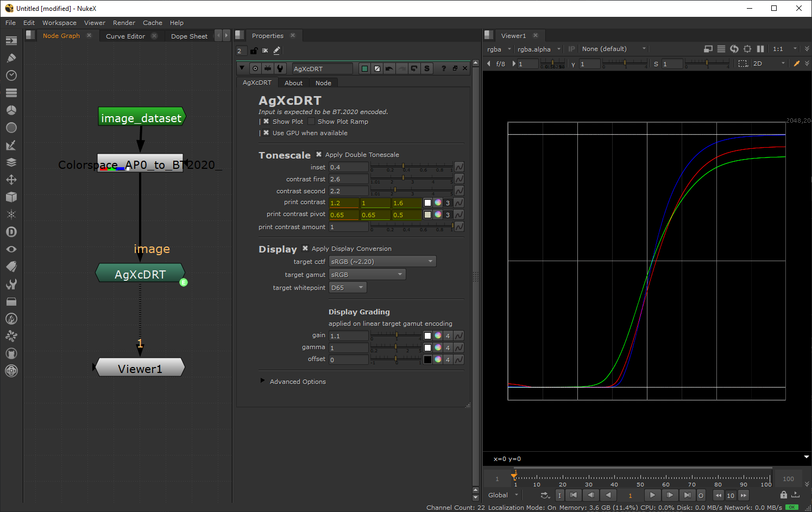Open rgba.alpha channel dropdown
Viewport: 812px width, 512px height.
click(539, 49)
